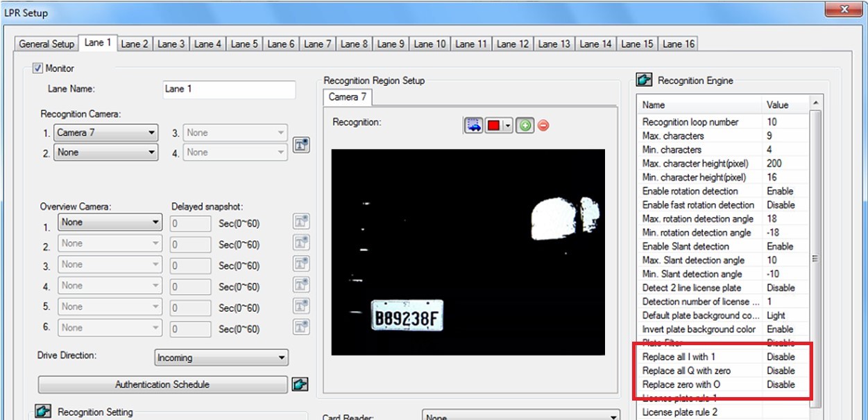The height and width of the screenshot is (420, 868).
Task: Switch to the Lane 16 tab
Action: tap(678, 44)
